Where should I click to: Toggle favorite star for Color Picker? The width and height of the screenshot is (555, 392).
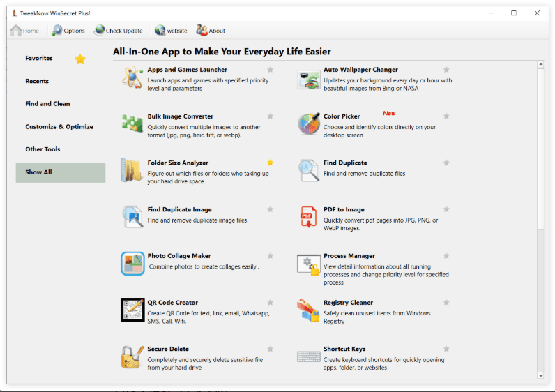pos(446,116)
